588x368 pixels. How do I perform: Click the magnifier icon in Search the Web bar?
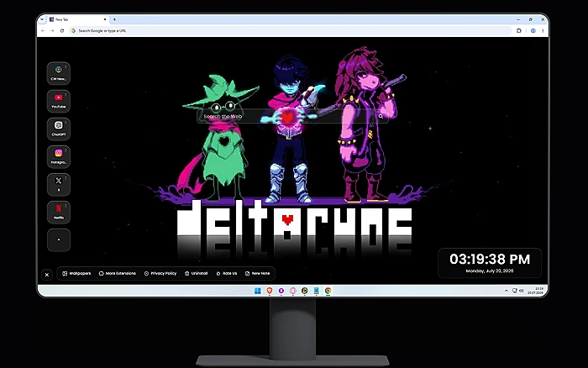click(381, 116)
